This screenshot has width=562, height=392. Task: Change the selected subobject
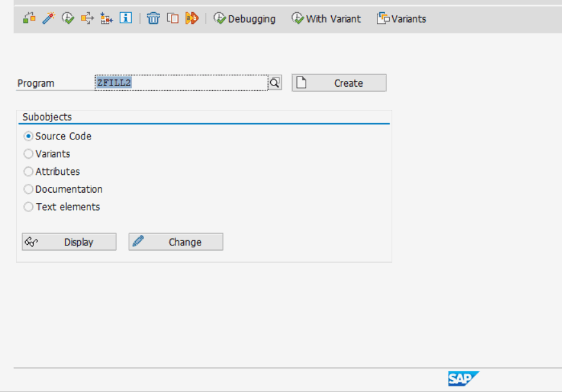tap(176, 242)
